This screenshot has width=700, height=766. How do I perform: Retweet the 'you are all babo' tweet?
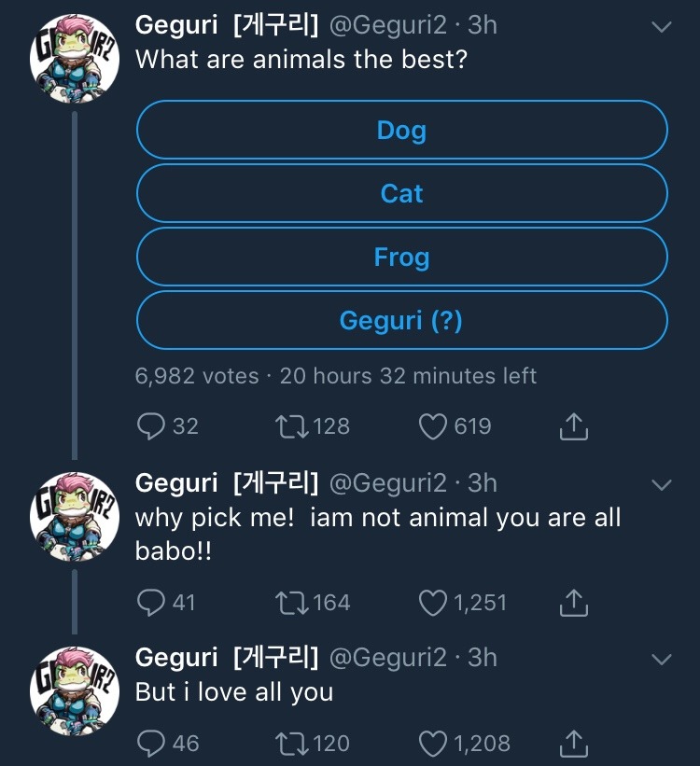(291, 603)
